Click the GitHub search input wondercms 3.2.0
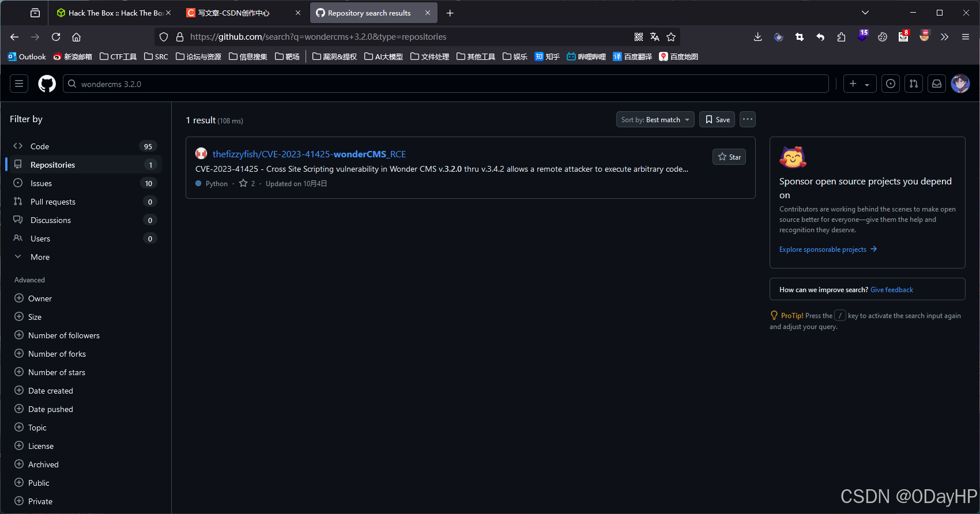Viewport: 980px width, 514px height. 446,84
